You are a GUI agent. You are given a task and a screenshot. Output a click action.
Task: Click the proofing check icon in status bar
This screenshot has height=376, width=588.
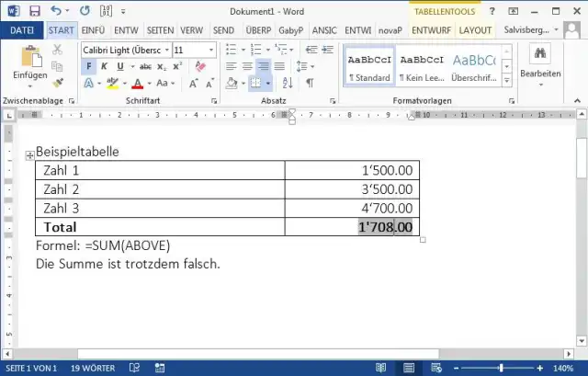tap(134, 368)
